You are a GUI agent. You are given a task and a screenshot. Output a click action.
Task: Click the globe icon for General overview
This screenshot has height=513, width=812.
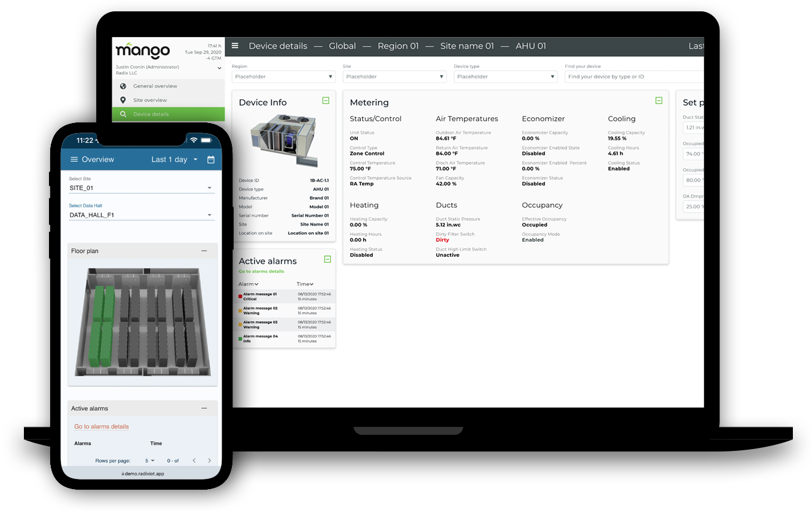coord(123,86)
